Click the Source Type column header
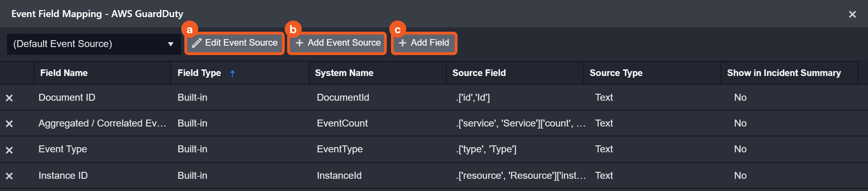 coord(616,73)
